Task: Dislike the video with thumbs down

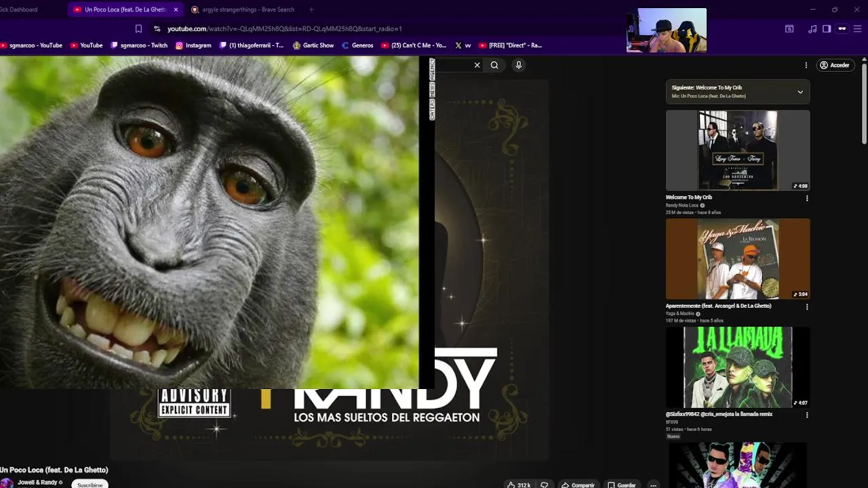Action: [x=544, y=485]
